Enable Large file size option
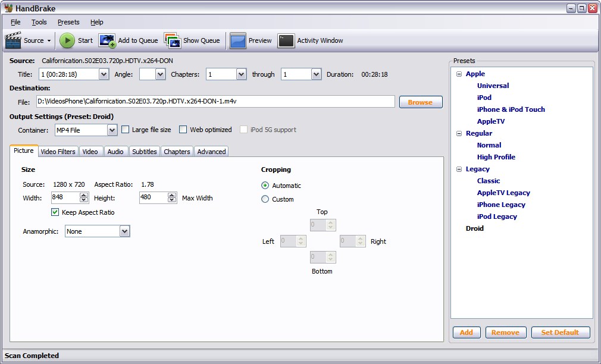Image resolution: width=601 pixels, height=364 pixels. [x=126, y=130]
